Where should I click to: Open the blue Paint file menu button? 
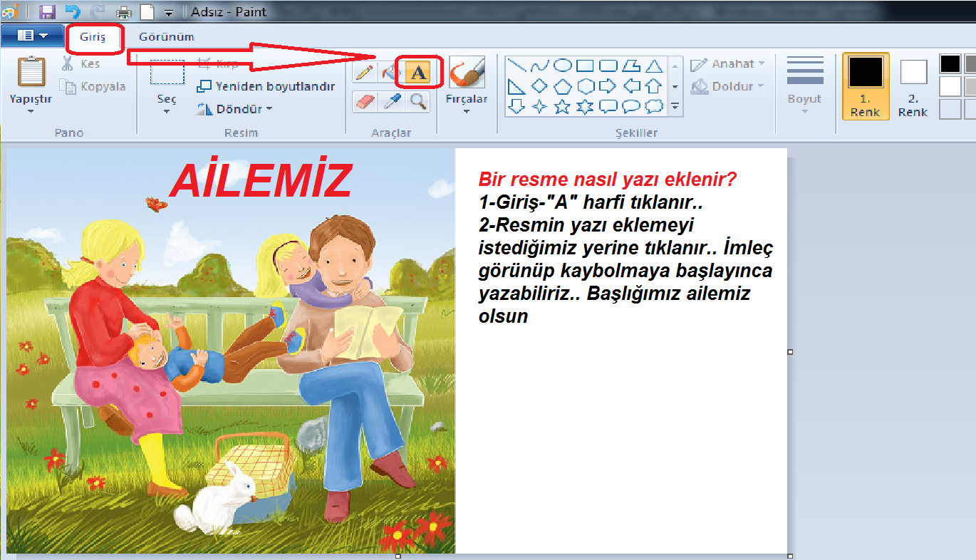click(32, 36)
